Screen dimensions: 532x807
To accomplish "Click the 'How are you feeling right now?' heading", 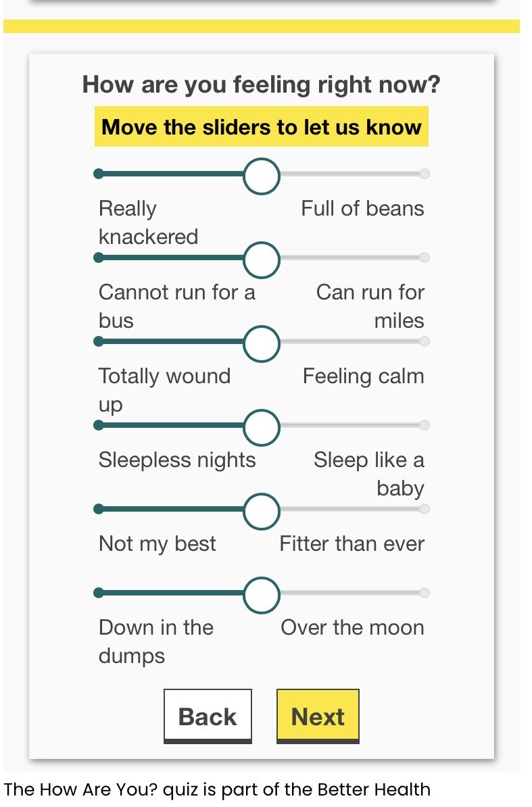I will 261,86.
